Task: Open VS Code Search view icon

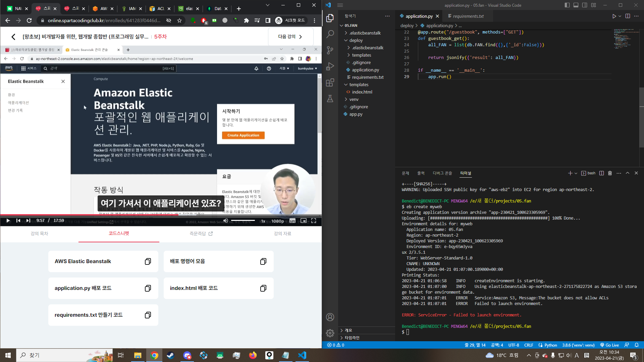Action: [330, 34]
